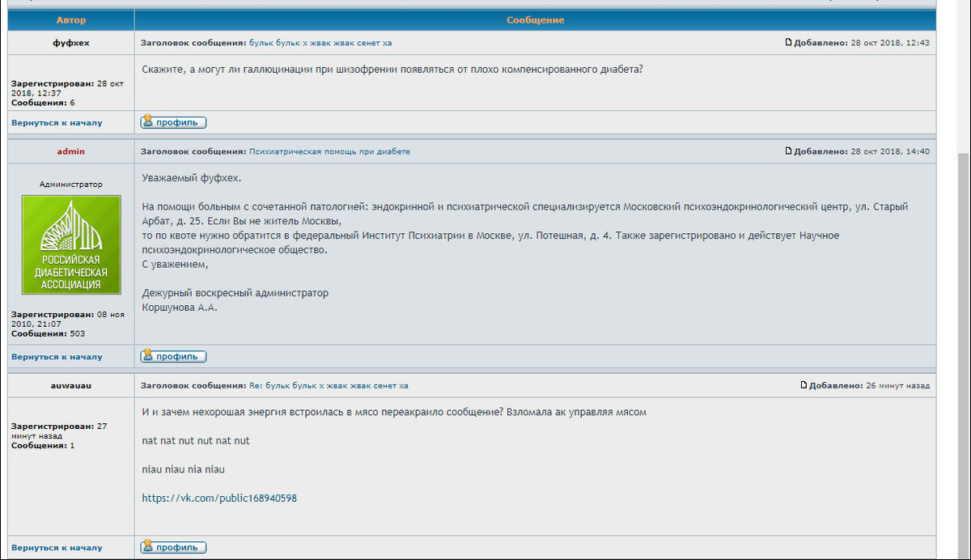Click фуфхех question about галлюцинации при шизофрении
This screenshot has height=560, width=971.
tap(392, 70)
